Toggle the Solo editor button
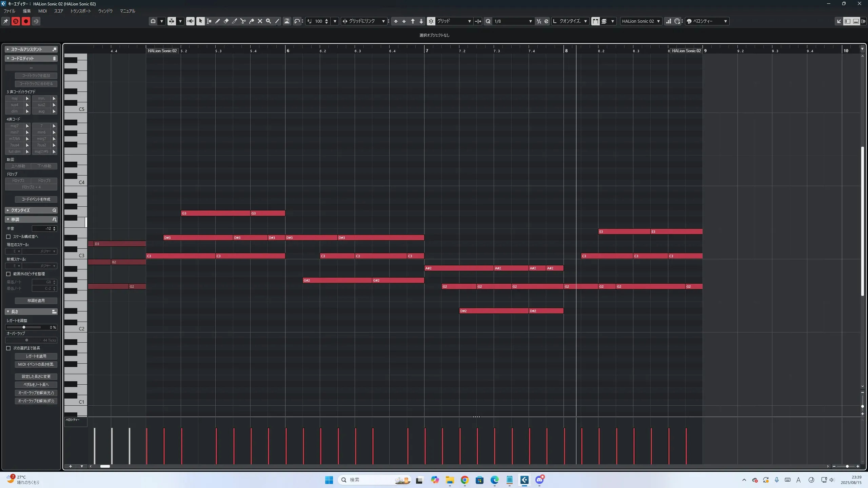This screenshot has height=488, width=868. pos(16,21)
